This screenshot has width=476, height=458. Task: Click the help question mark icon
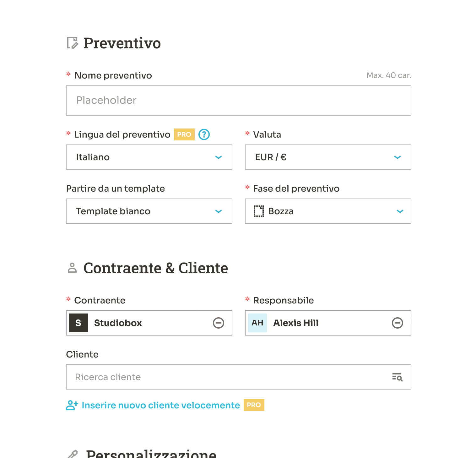coord(204,134)
